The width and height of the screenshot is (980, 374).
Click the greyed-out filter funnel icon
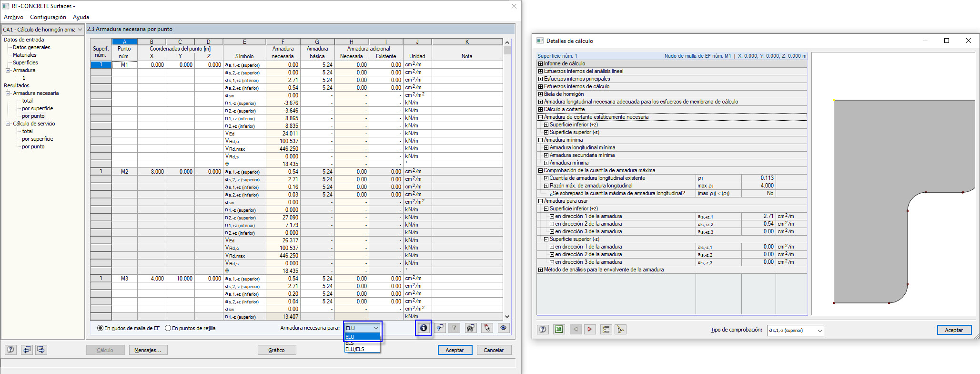[455, 328]
